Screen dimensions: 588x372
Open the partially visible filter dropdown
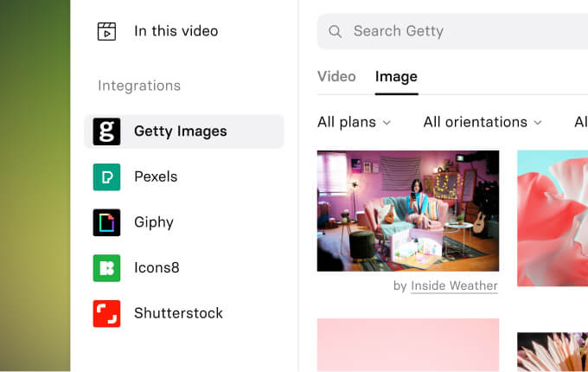580,122
